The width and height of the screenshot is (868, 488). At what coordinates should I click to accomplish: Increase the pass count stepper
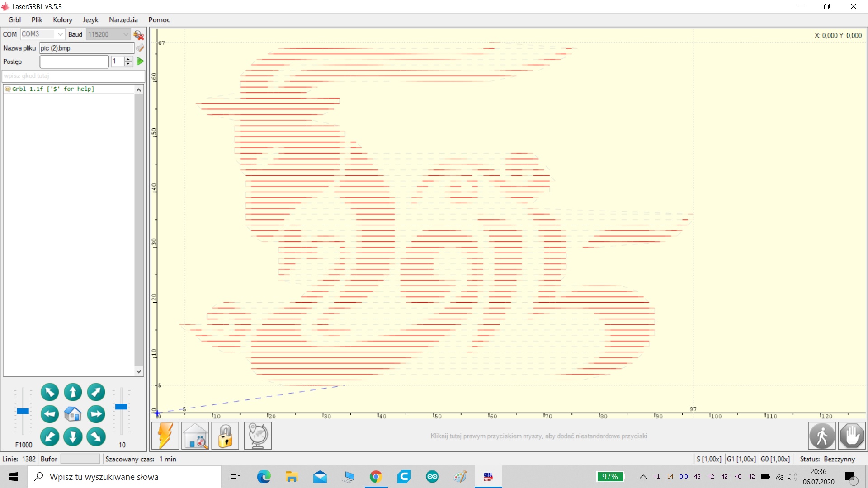[128, 59]
